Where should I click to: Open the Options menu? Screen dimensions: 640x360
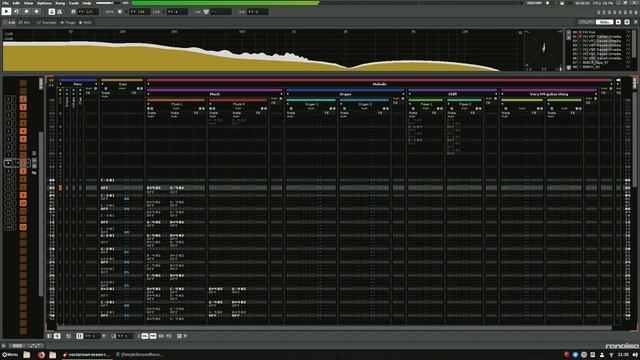point(44,3)
